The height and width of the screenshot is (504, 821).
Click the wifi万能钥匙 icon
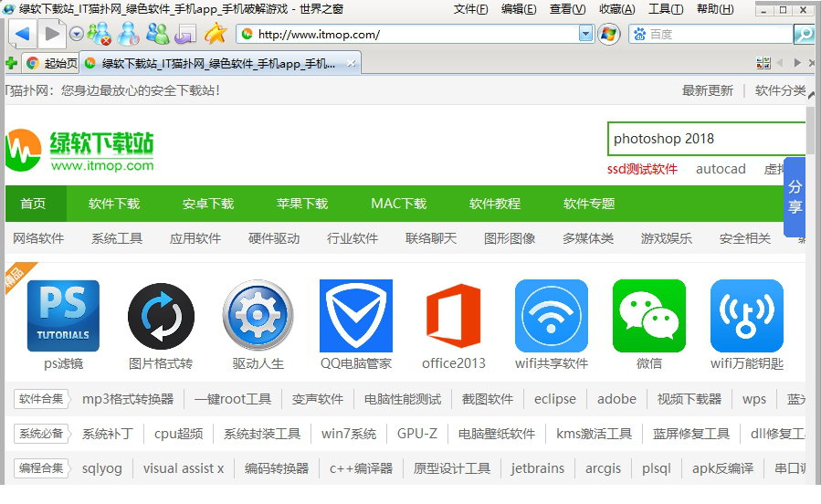(747, 316)
